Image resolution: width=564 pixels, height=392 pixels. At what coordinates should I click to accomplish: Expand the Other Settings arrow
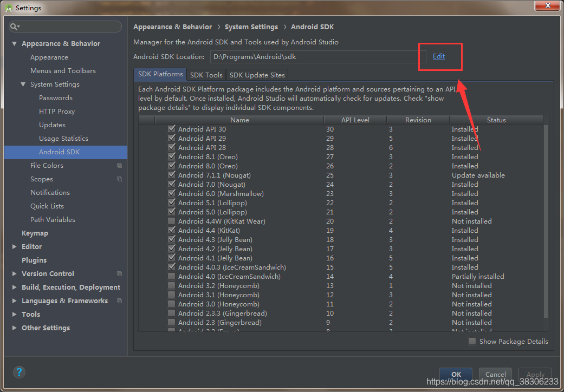pos(15,328)
